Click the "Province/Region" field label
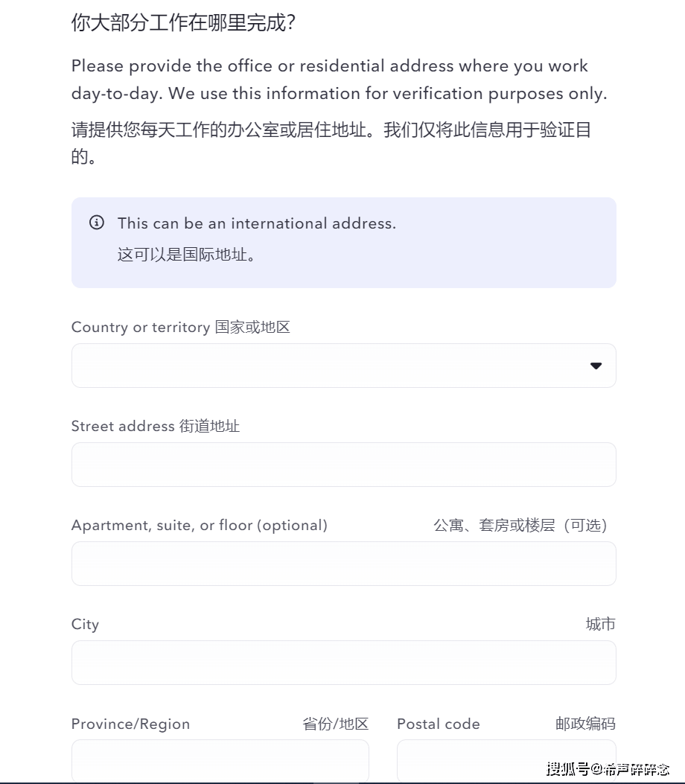Screen dimensions: 685x784 click(x=130, y=724)
